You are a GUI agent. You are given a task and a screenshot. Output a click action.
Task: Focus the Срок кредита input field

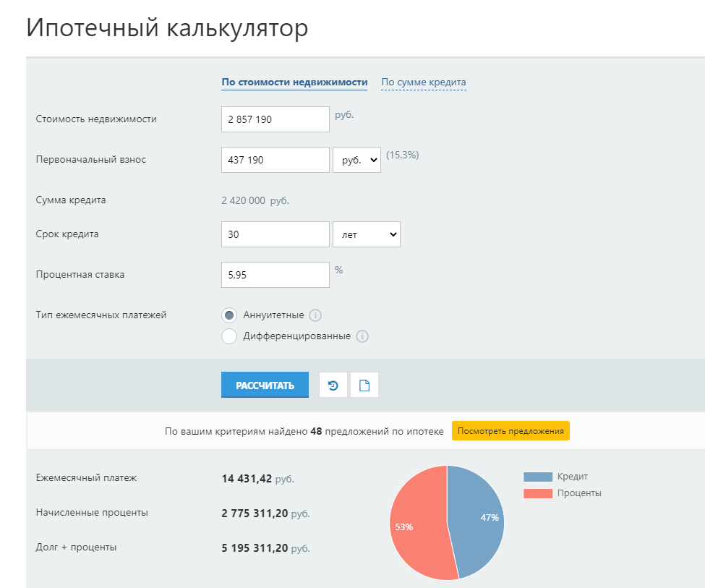[275, 234]
